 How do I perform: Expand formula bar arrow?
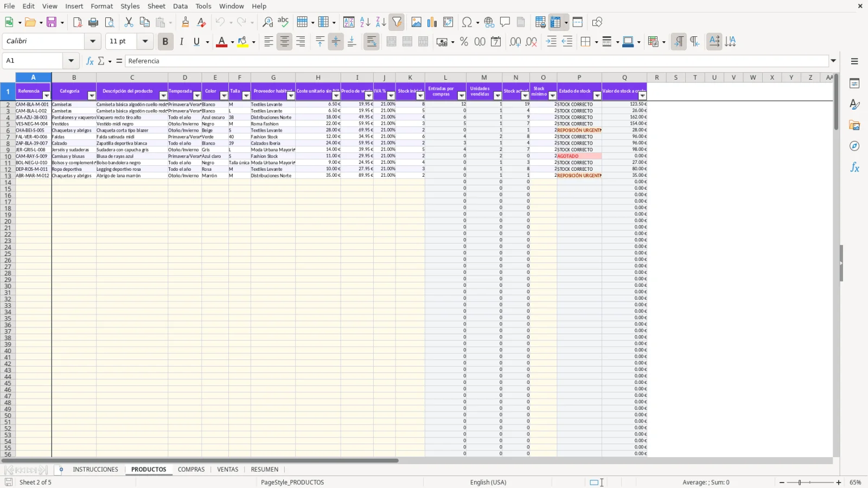(834, 61)
